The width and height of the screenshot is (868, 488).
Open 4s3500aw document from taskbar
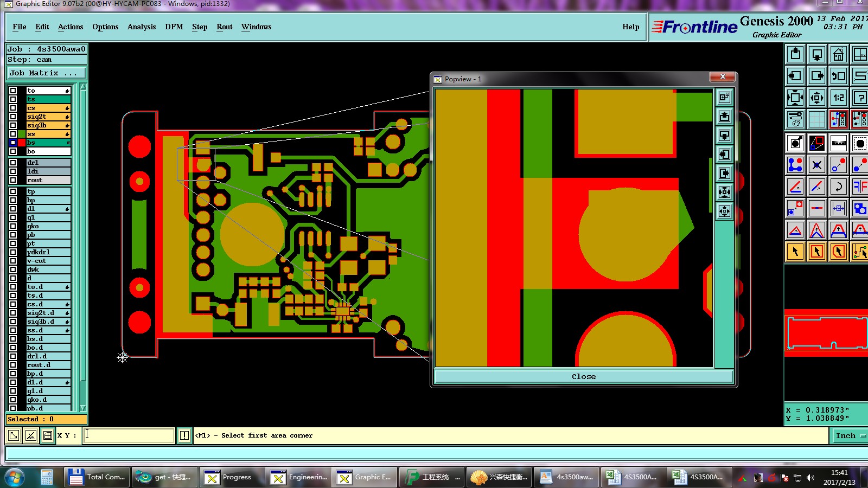pyautogui.click(x=566, y=477)
